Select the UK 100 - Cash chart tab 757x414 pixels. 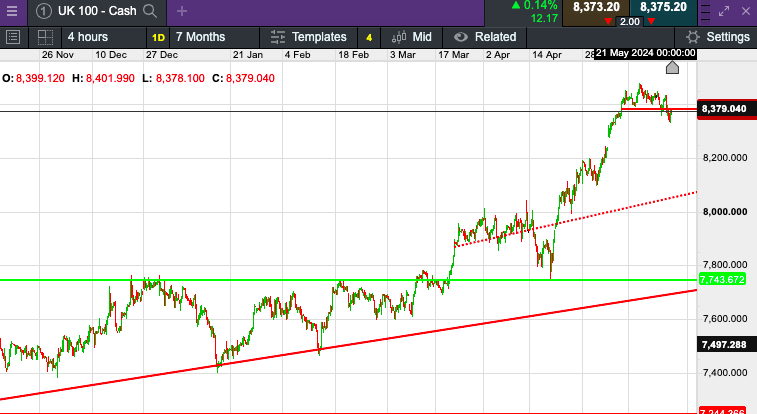coord(97,11)
